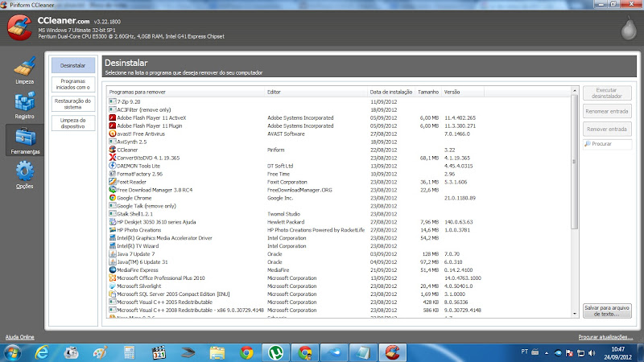Click the volume speaker tray icon

coord(592,353)
